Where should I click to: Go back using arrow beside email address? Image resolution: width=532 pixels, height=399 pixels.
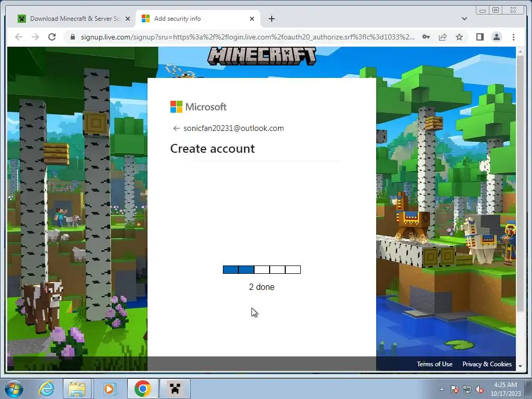(176, 128)
